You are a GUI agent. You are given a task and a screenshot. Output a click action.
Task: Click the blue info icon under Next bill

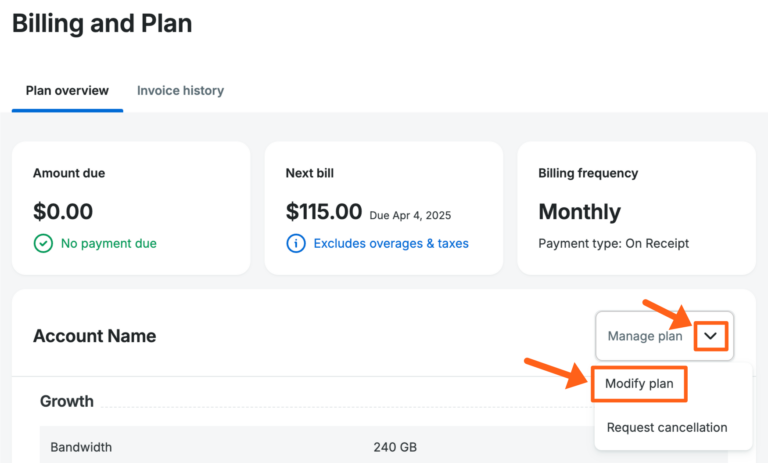pyautogui.click(x=296, y=243)
